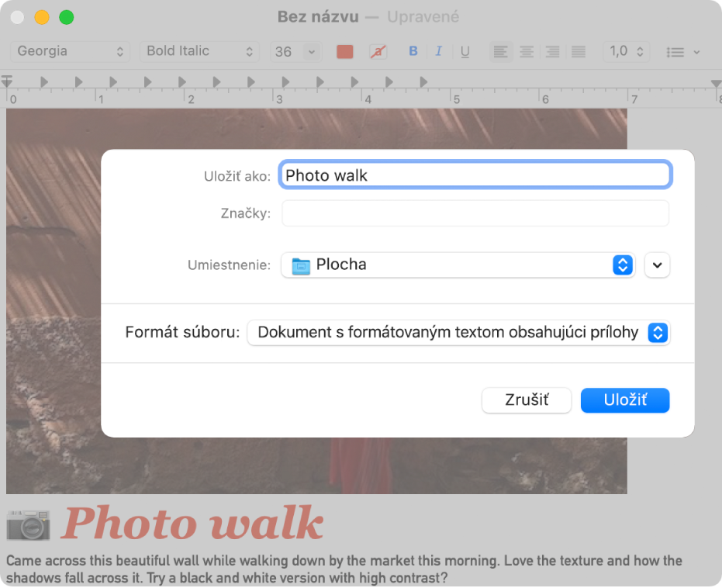Open the Bold Italic typeface dropdown
The width and height of the screenshot is (722, 588).
(x=199, y=51)
